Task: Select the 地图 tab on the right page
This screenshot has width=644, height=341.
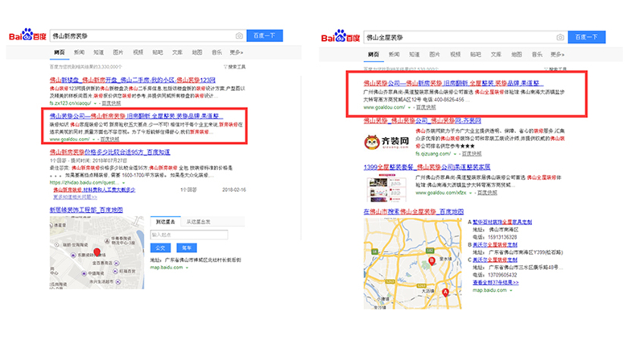Action: pos(517,54)
